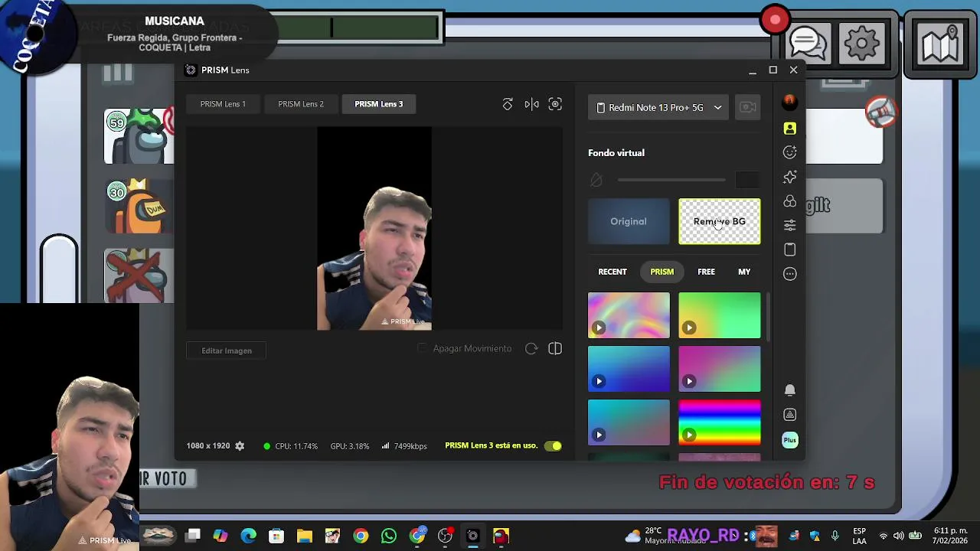Choose the rainbow stripes background
Image resolution: width=980 pixels, height=551 pixels.
tap(720, 422)
